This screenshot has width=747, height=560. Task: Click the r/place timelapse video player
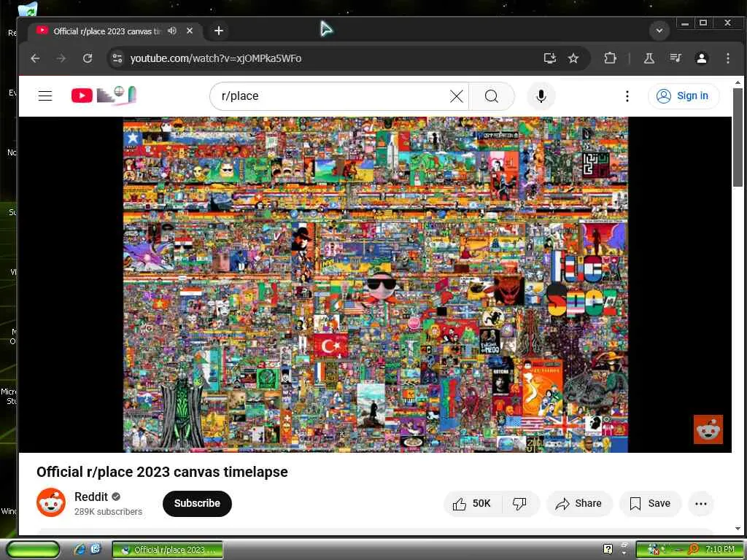pos(375,284)
